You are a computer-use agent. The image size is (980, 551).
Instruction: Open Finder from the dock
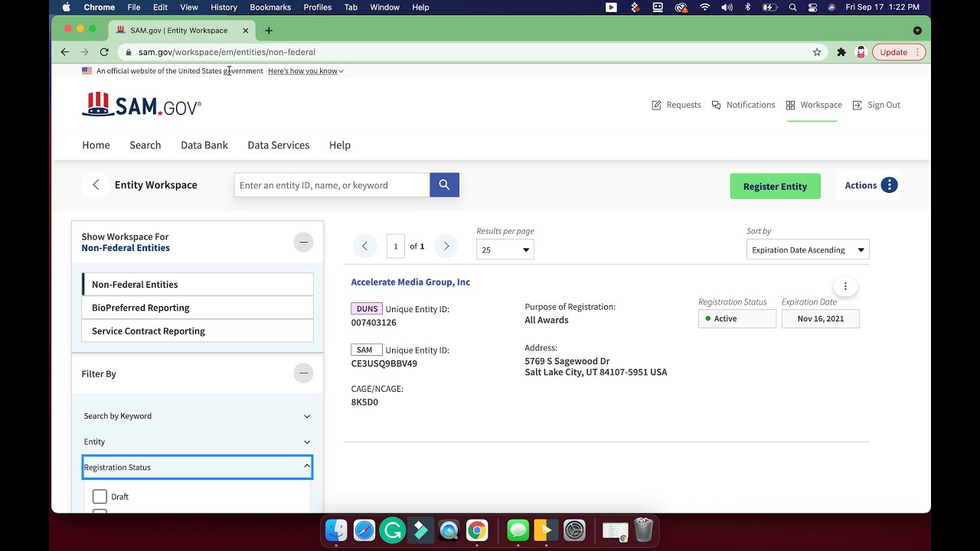[x=336, y=530]
